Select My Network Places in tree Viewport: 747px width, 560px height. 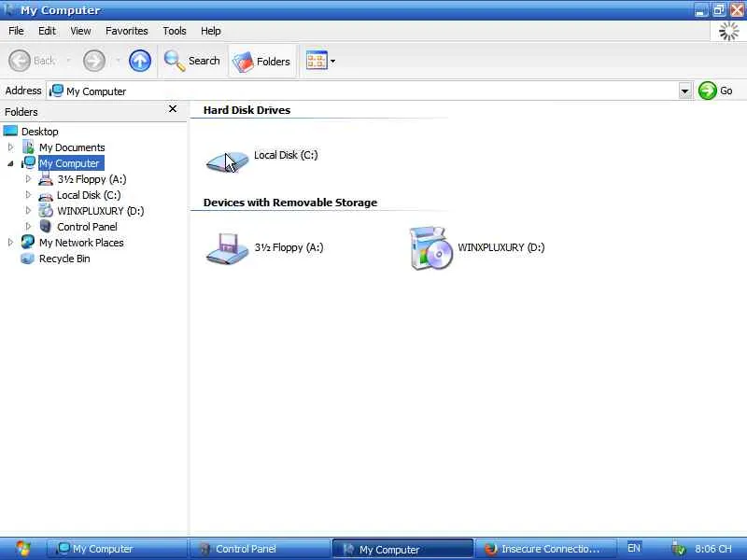click(81, 243)
